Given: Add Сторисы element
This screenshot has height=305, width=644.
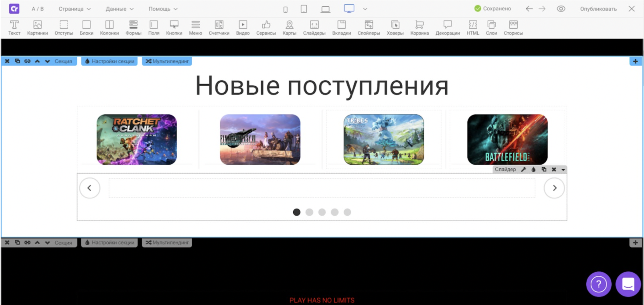Looking at the screenshot, I should coord(513,28).
